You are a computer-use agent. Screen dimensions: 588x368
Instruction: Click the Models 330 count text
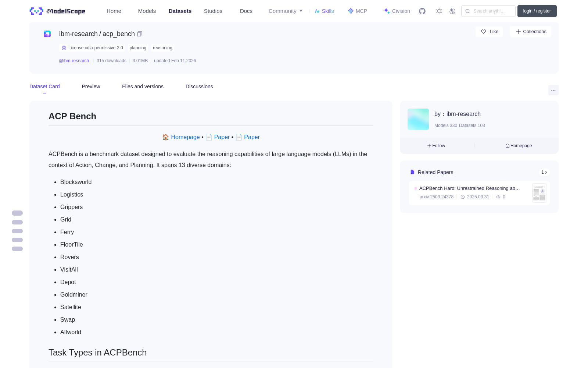446,125
